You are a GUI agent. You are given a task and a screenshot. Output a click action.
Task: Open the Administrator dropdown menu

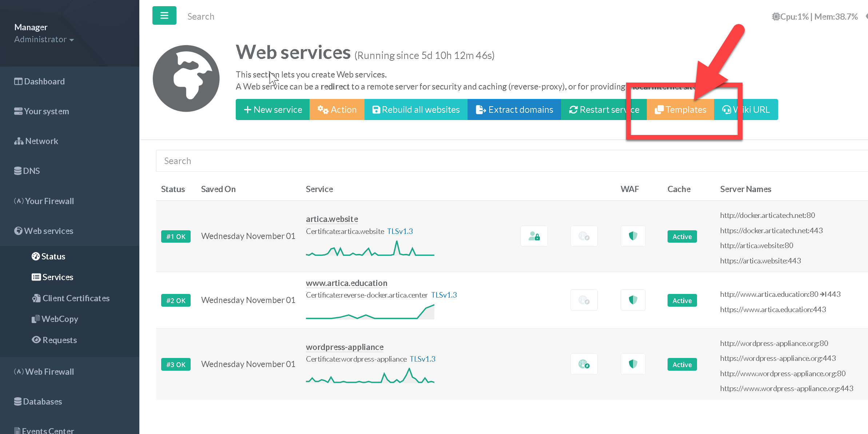point(44,39)
